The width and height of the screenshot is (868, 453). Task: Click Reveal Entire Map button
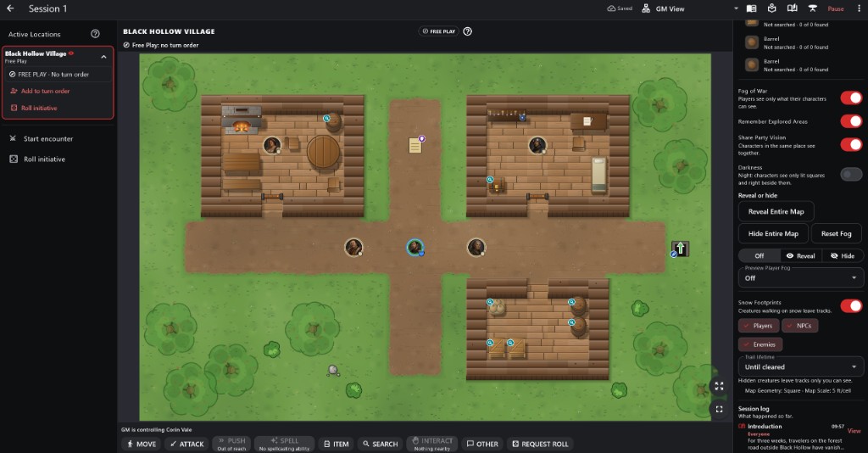[x=776, y=211]
